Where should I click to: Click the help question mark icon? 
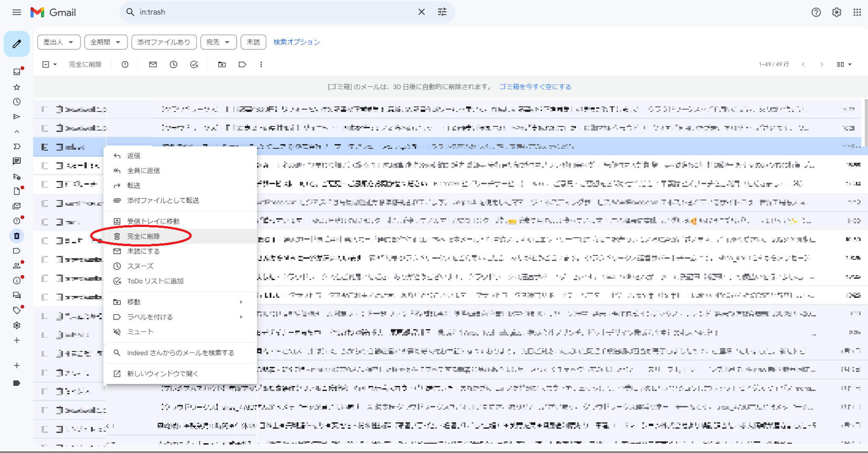tap(816, 12)
